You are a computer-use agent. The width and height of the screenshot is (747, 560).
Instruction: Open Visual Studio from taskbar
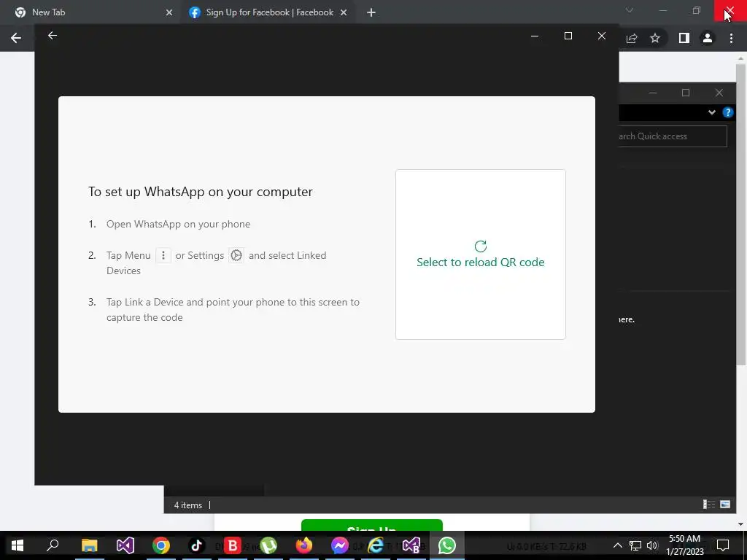coord(125,545)
